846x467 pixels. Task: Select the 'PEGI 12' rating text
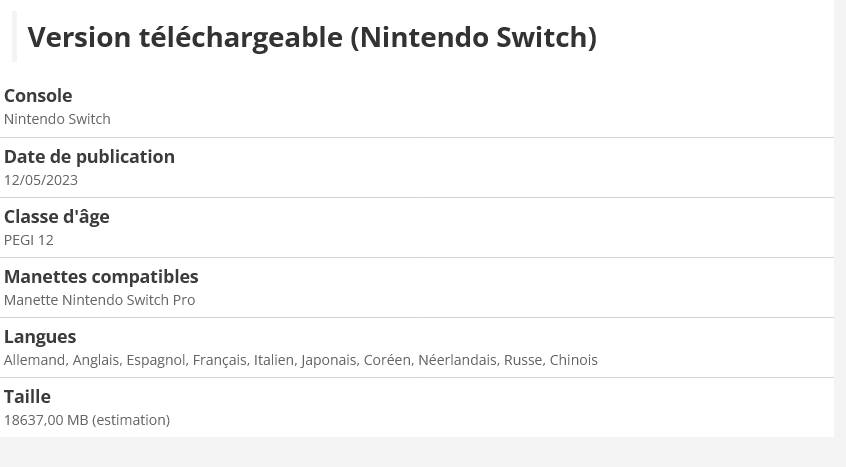pos(29,240)
